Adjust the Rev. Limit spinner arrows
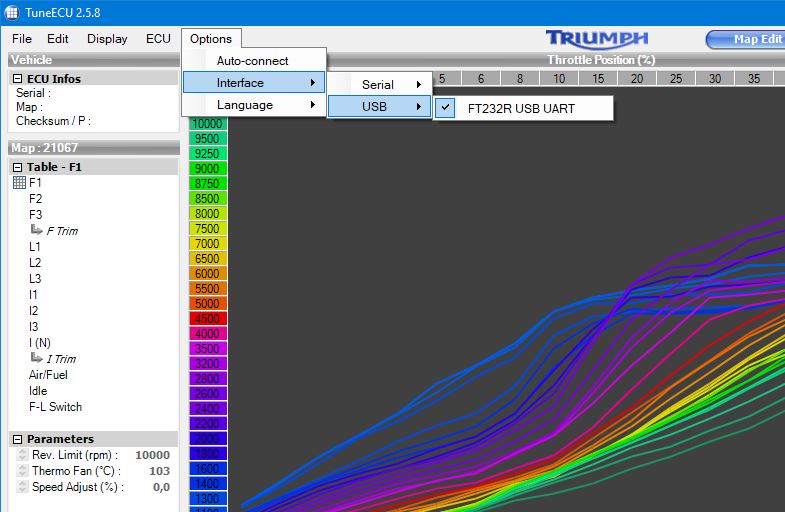Viewport: 785px width, 512px height. click(22, 455)
